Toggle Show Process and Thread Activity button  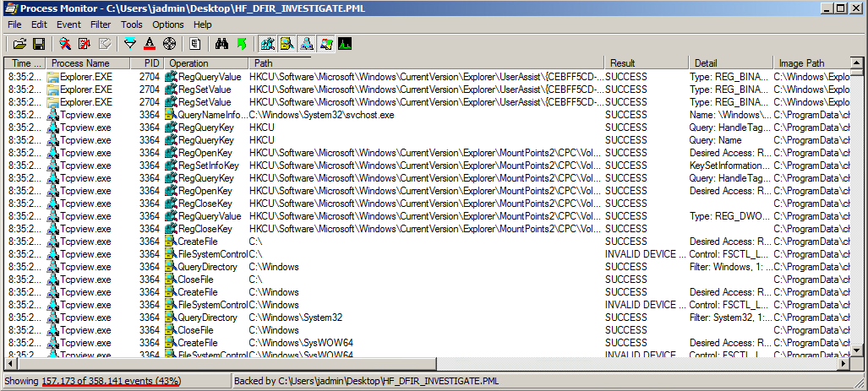[x=325, y=44]
